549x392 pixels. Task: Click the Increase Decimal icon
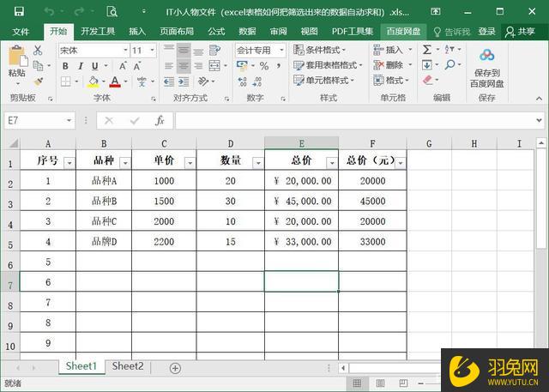point(242,81)
